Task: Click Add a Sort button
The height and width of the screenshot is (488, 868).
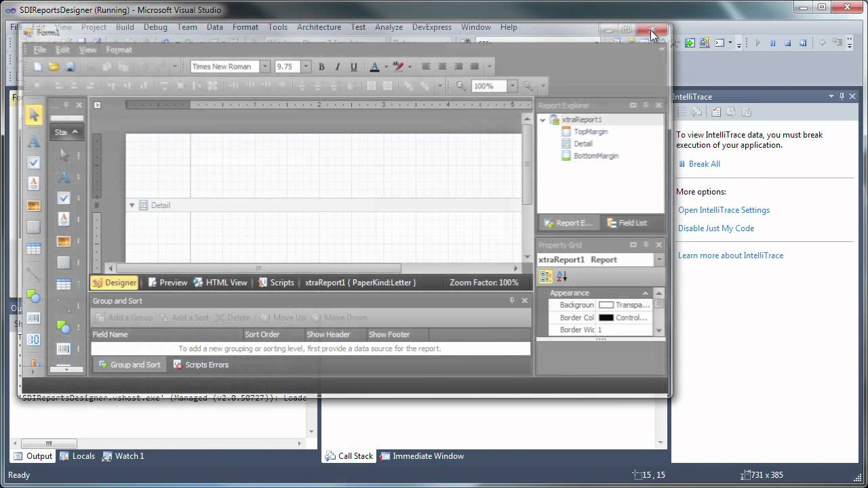Action: (x=184, y=317)
